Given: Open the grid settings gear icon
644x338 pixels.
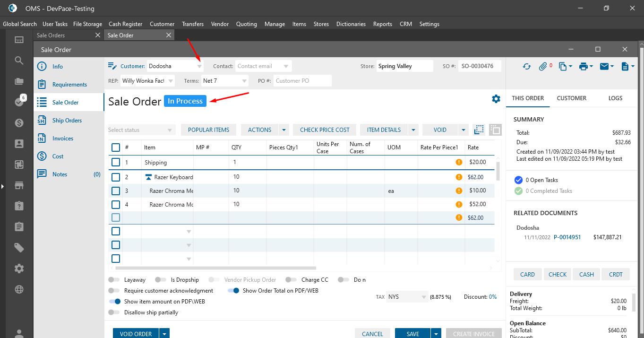Looking at the screenshot, I should point(496,99).
